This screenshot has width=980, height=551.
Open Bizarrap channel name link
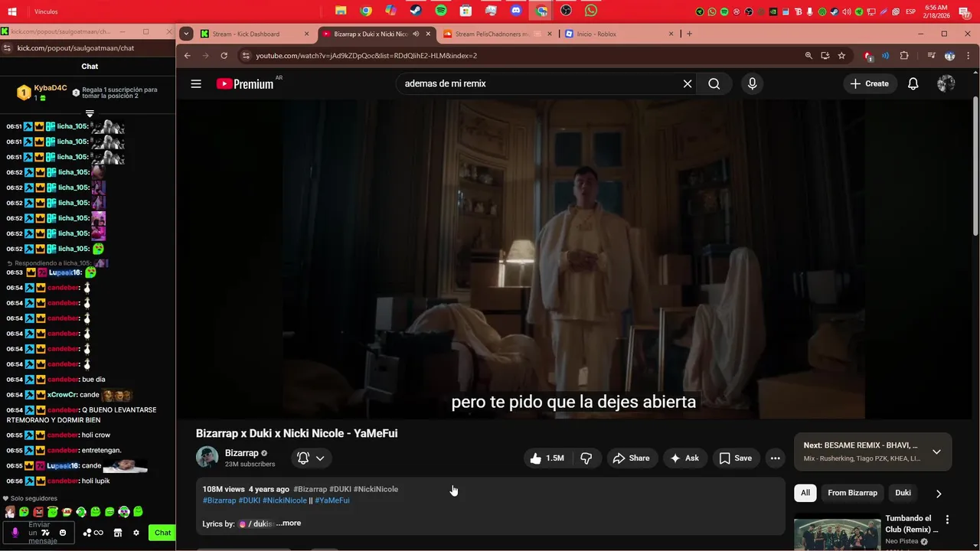(x=242, y=453)
